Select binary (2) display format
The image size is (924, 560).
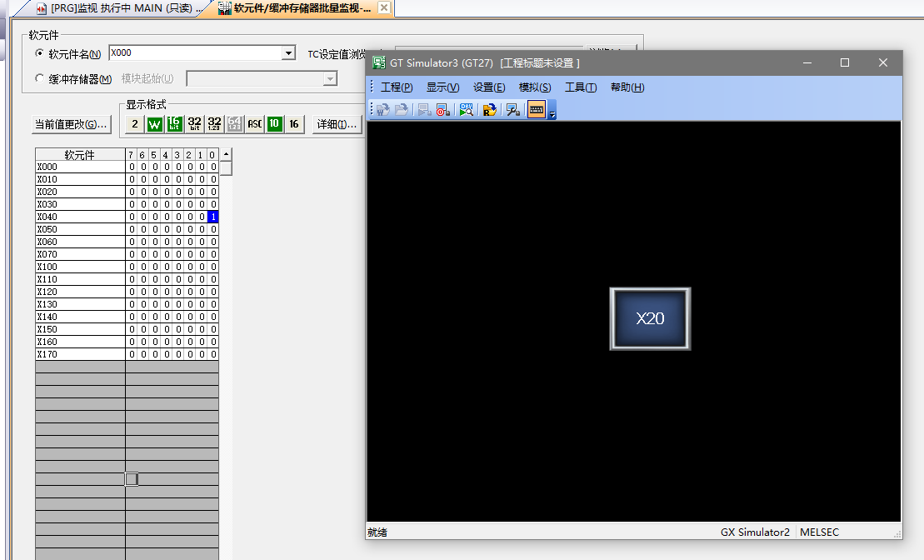135,124
